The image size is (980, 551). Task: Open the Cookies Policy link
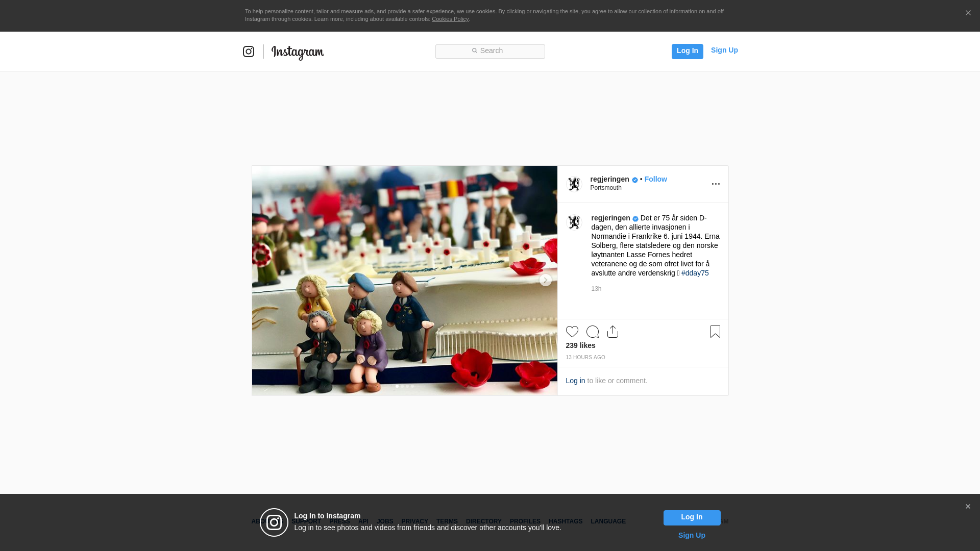point(450,19)
